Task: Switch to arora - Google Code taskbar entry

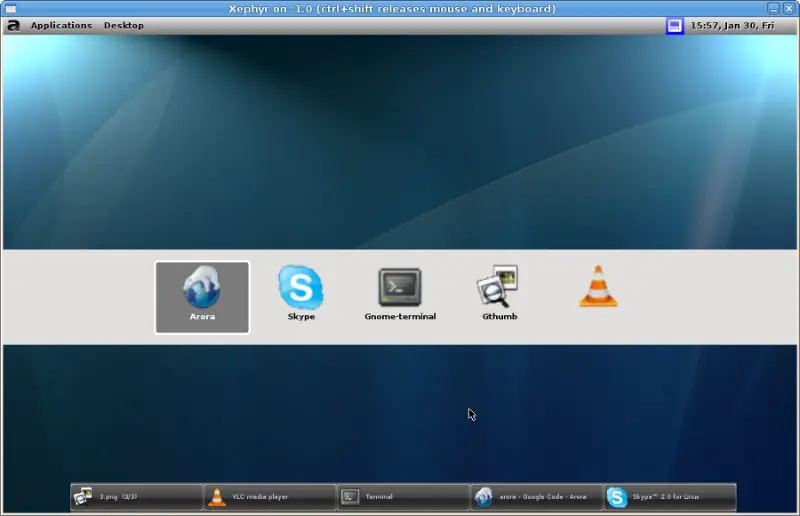Action: tap(536, 497)
